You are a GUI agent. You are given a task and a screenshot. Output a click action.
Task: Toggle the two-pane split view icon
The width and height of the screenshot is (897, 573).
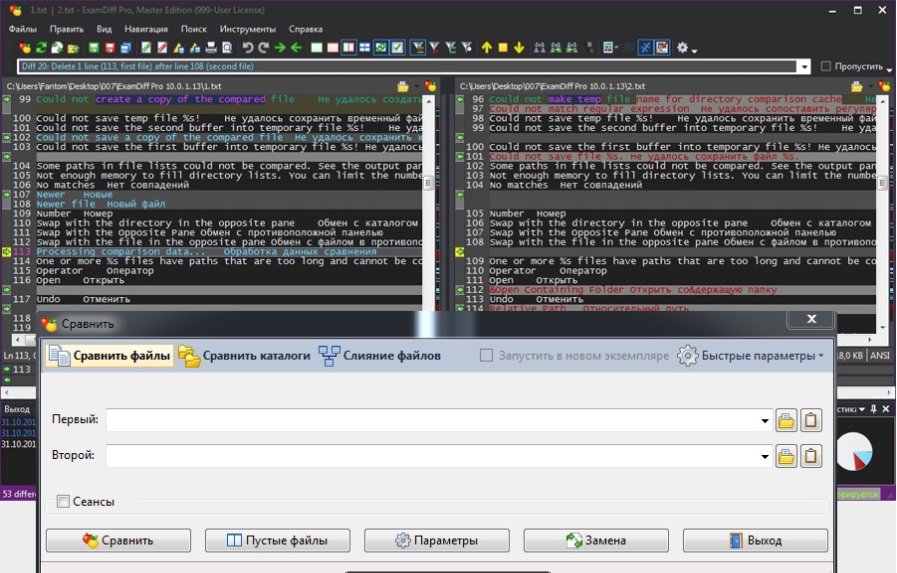click(348, 47)
